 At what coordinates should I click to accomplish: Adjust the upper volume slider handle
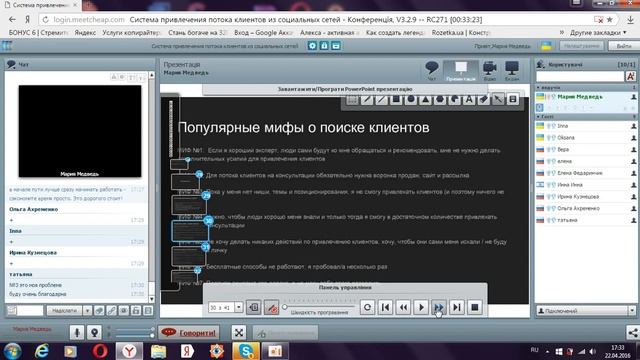[x=152, y=329]
